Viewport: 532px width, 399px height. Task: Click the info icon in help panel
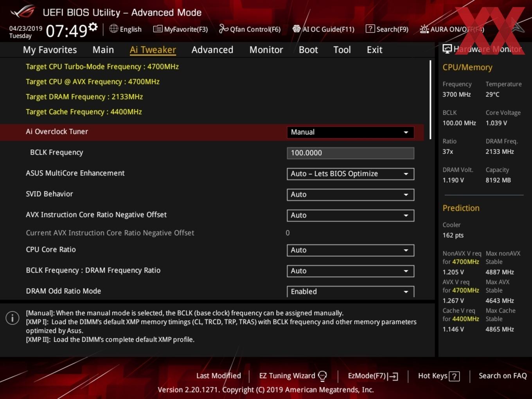point(13,318)
